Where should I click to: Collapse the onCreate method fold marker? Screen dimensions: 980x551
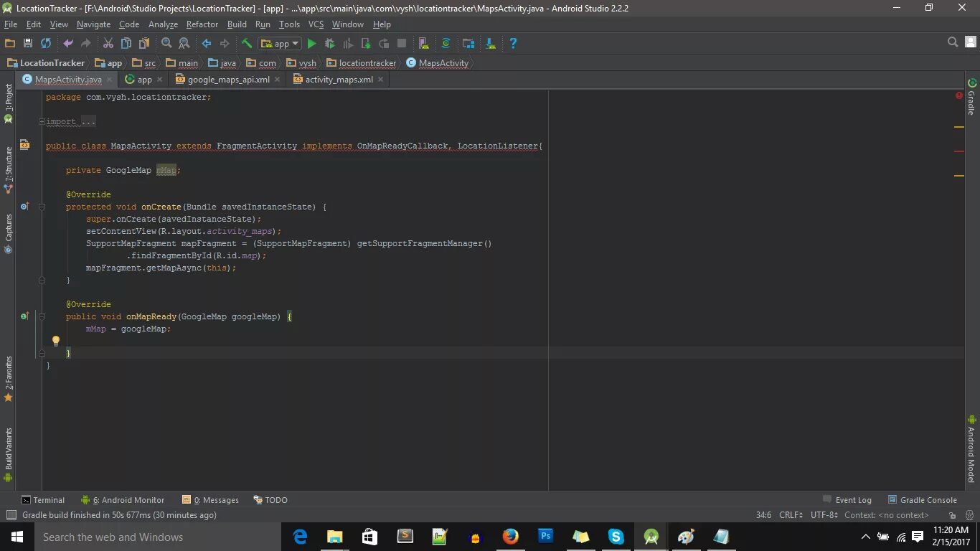pyautogui.click(x=42, y=207)
